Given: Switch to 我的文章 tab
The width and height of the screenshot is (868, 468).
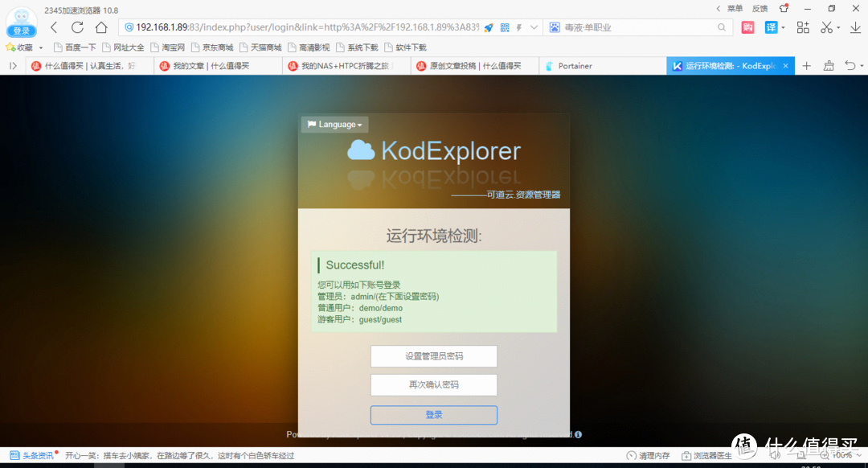Looking at the screenshot, I should tap(218, 66).
